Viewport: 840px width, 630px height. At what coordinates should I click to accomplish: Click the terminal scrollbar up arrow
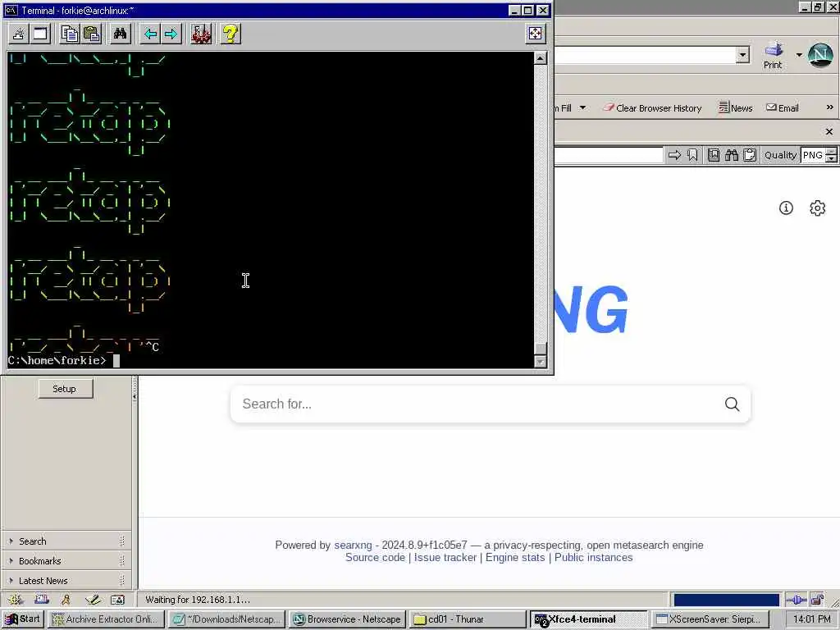click(x=541, y=58)
